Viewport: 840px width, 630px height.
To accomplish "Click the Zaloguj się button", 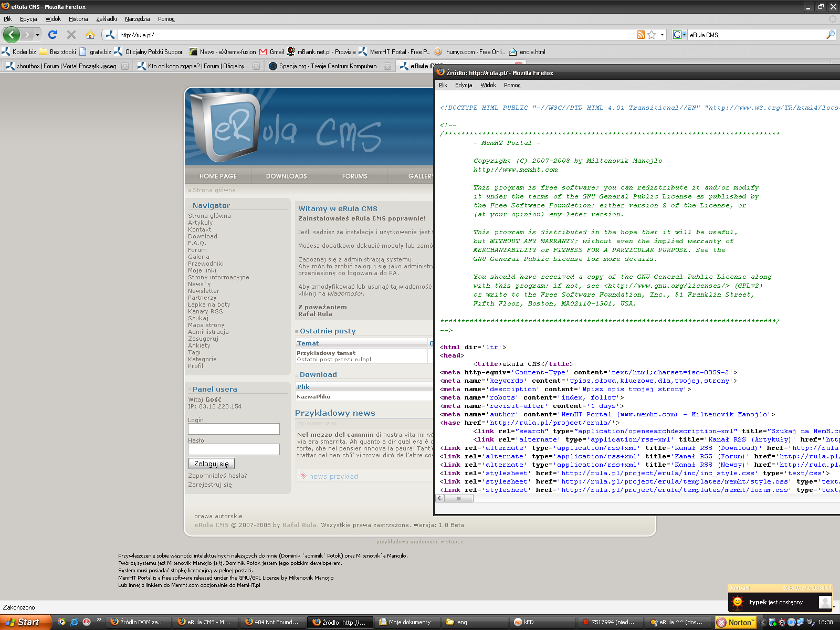I will pyautogui.click(x=212, y=464).
